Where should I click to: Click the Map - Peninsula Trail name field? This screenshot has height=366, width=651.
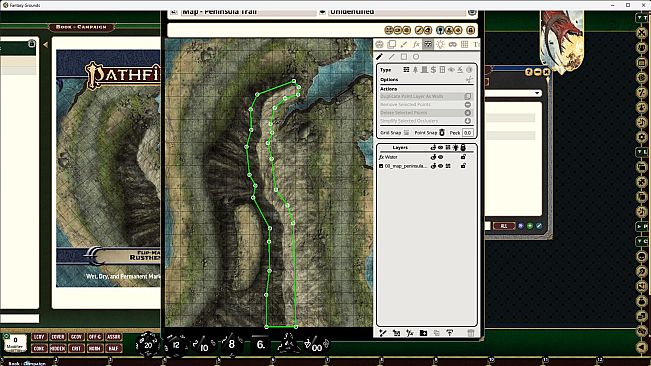[x=248, y=12]
